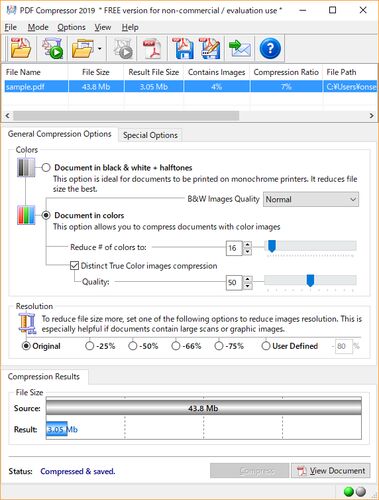379x500 pixels.
Task: Click the 3.05 Mb result file size cell
Action: pyautogui.click(x=154, y=87)
